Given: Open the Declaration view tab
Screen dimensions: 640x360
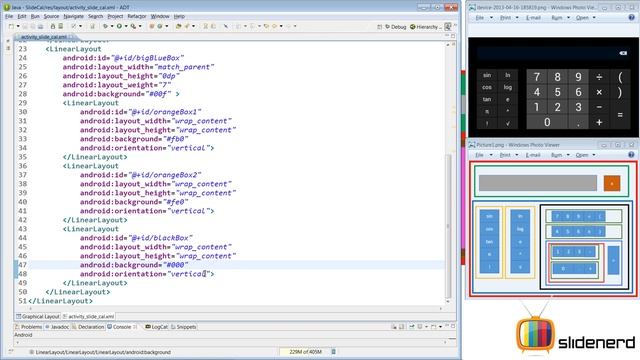Looking at the screenshot, I should click(88, 327).
